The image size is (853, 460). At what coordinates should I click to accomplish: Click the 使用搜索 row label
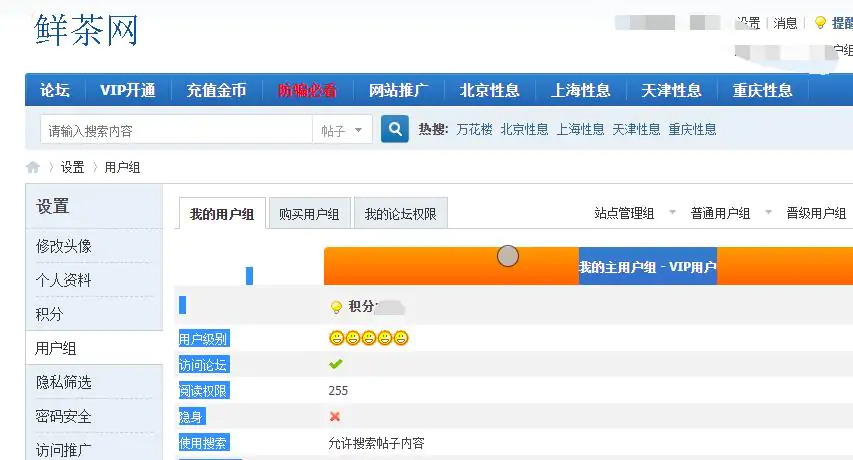(x=204, y=443)
